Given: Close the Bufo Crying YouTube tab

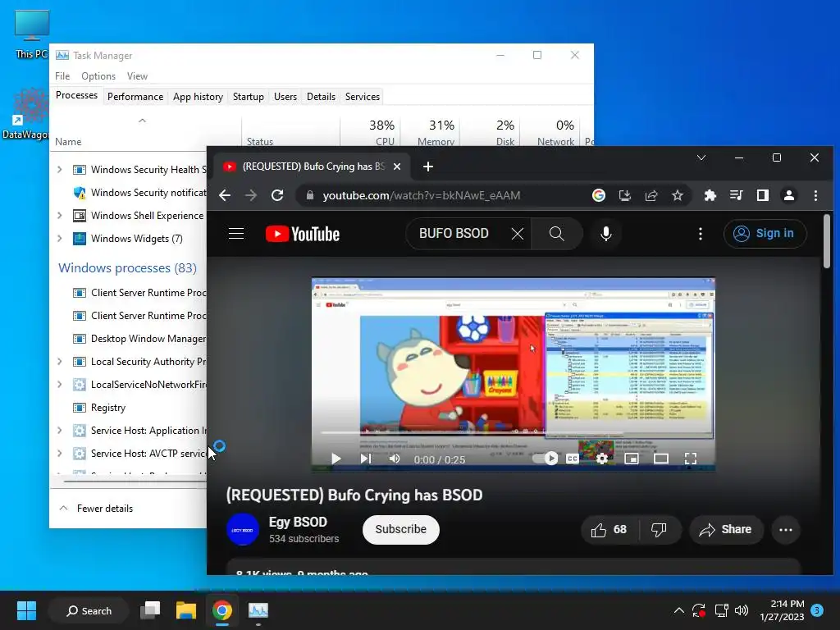Looking at the screenshot, I should tap(397, 167).
